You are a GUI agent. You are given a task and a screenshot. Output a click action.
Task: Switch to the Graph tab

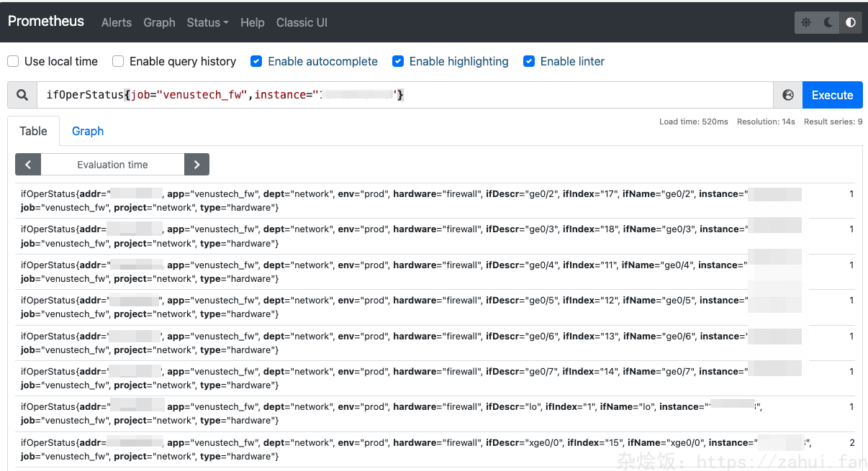[x=88, y=131]
